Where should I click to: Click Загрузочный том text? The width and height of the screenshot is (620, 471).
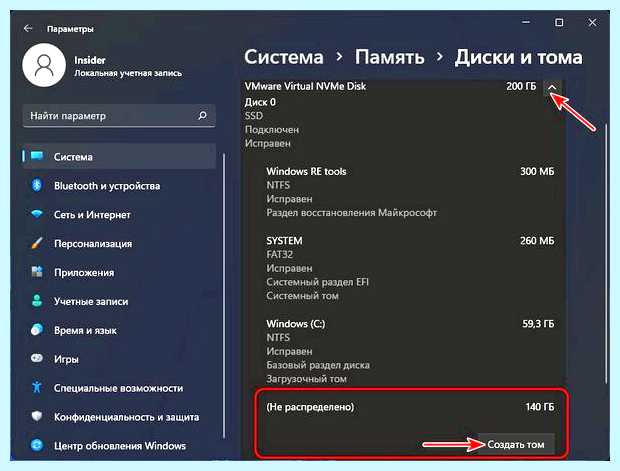[306, 379]
